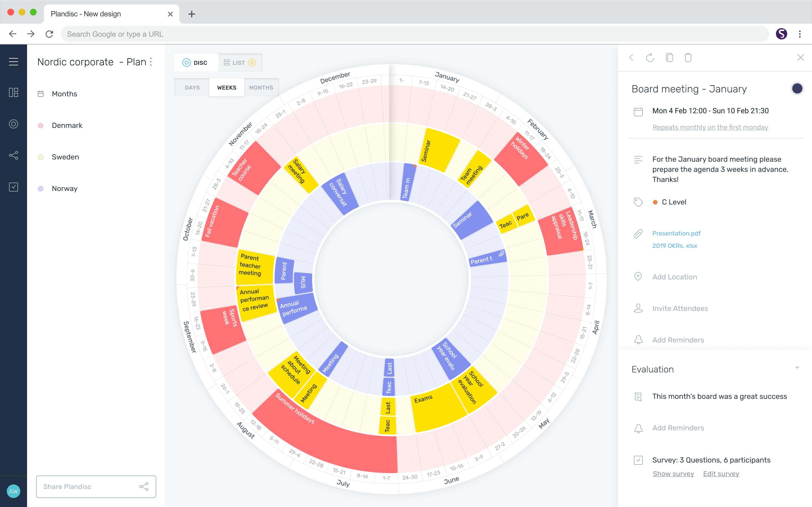
Task: Open the hamburger navigation menu
Action: click(x=14, y=61)
